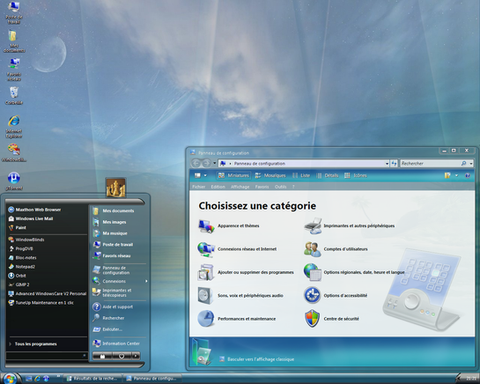Select Mosaïques view mode
Screen dimensions: 480x384
tap(270, 175)
